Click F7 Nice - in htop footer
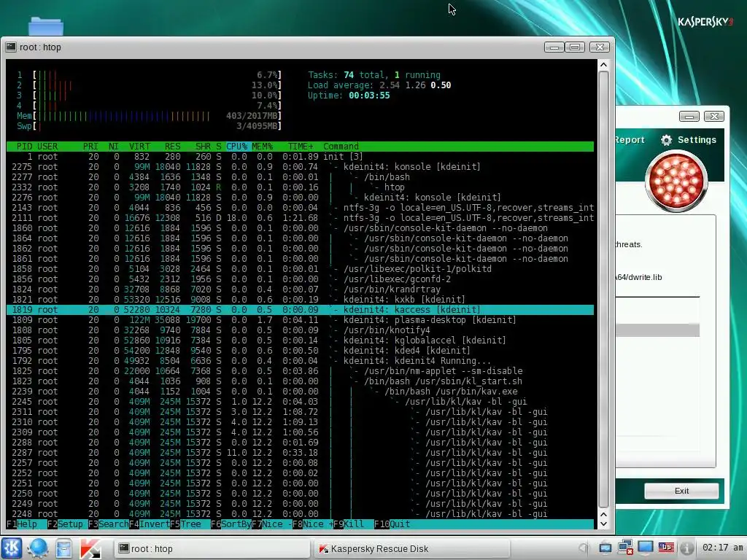The height and width of the screenshot is (560, 747). (272, 524)
